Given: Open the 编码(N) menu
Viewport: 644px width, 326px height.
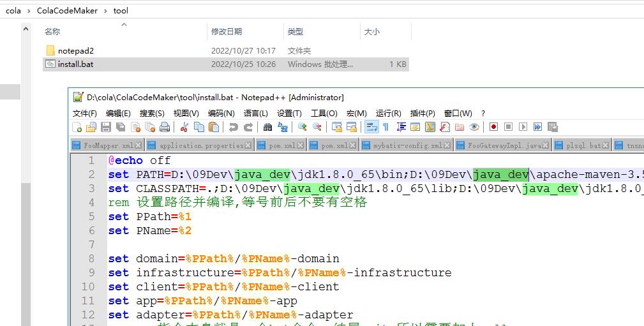Looking at the screenshot, I should coord(221,114).
